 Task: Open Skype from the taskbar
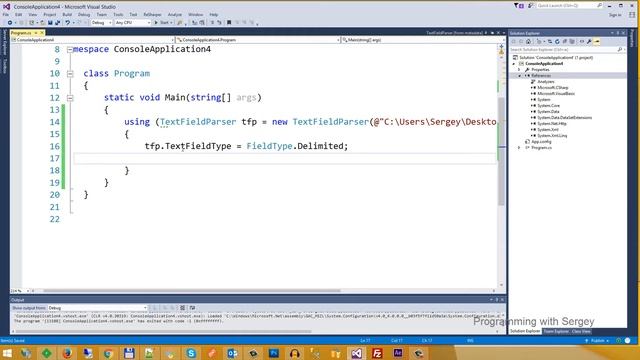click(191, 353)
